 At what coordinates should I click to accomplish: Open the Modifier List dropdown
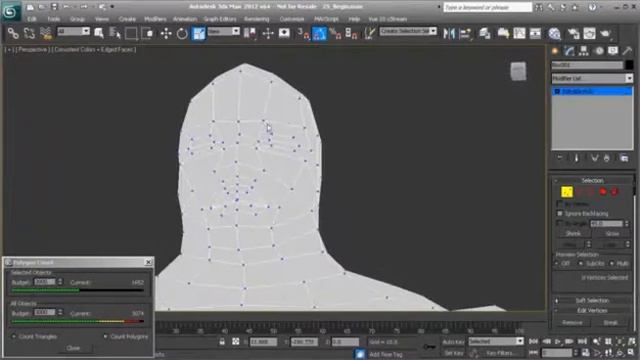(592, 78)
